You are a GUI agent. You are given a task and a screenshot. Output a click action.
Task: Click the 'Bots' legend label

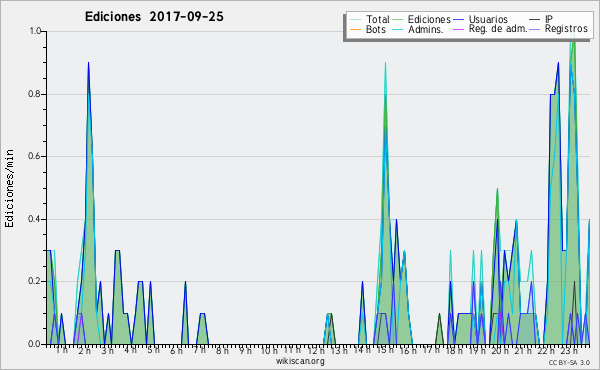(x=376, y=29)
